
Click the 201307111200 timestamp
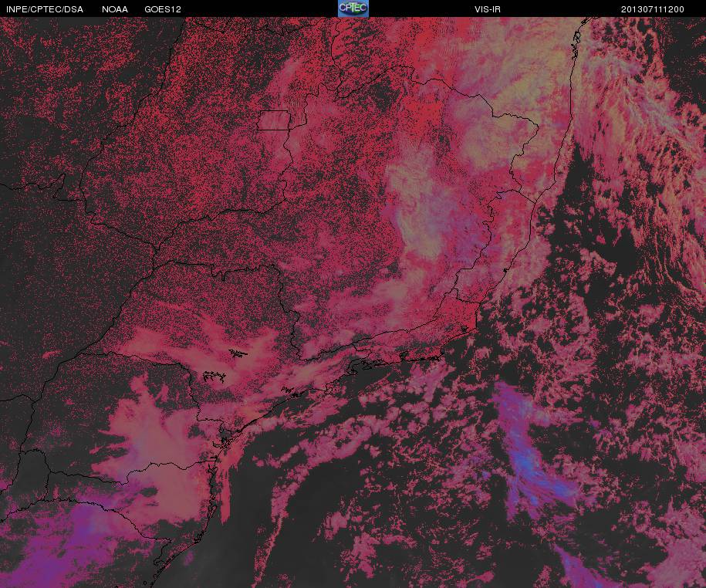coord(653,9)
